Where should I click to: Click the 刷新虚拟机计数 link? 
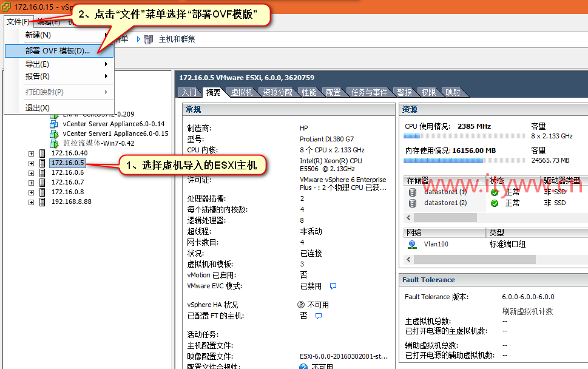[x=528, y=311]
